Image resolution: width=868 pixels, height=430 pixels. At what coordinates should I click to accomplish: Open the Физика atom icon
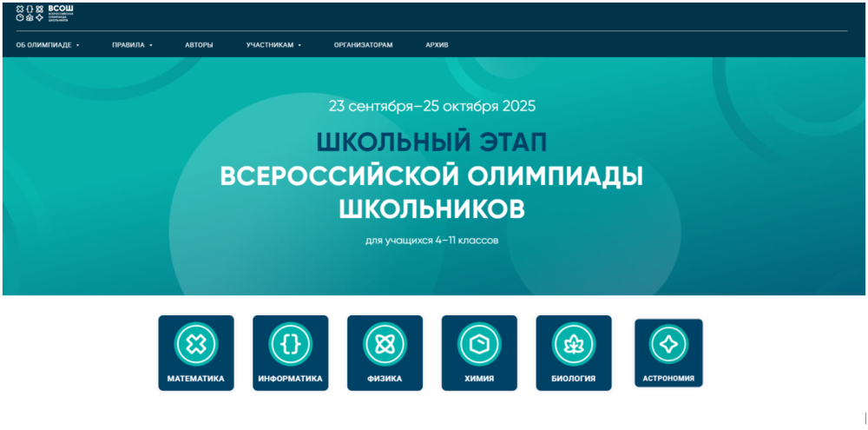point(385,344)
